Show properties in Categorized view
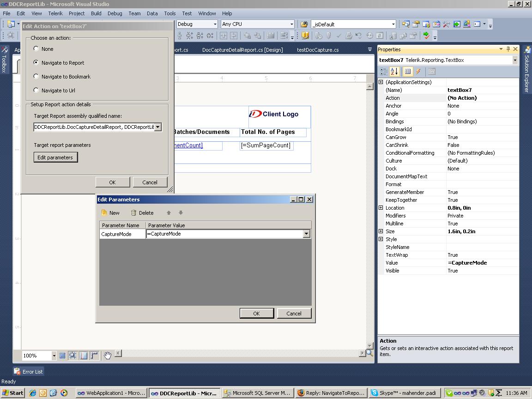This screenshot has height=399, width=532. tap(384, 72)
